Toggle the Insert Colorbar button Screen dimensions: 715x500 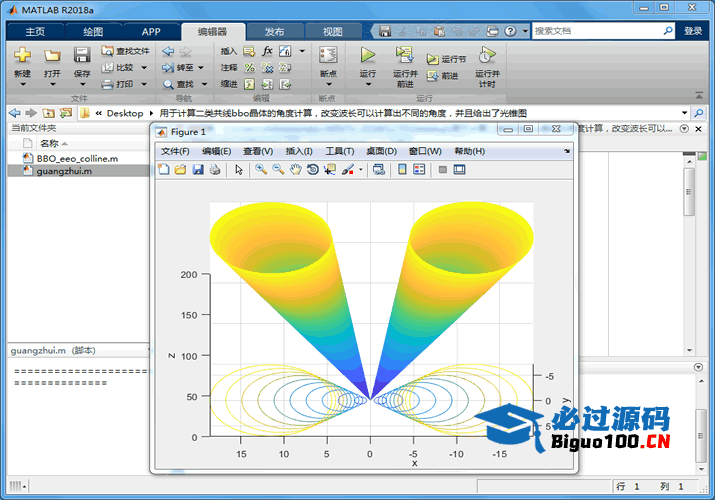pyautogui.click(x=401, y=170)
